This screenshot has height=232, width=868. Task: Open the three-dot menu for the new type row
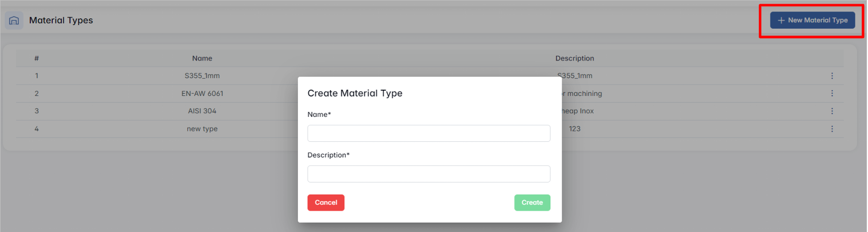832,129
